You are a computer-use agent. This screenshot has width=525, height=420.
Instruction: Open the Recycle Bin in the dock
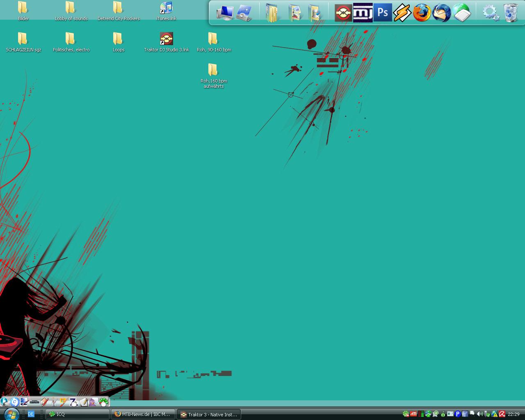511,13
